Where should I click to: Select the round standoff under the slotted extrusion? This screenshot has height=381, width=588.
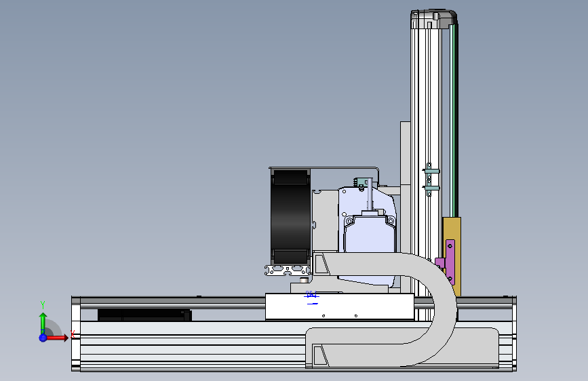tap(304, 280)
